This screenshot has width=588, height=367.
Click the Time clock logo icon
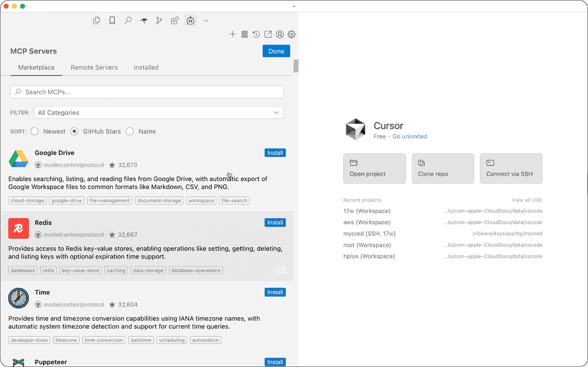pyautogui.click(x=19, y=298)
